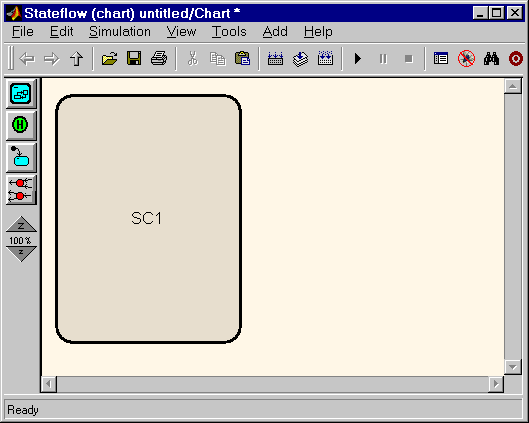Click the Print icon in toolbar

159,59
